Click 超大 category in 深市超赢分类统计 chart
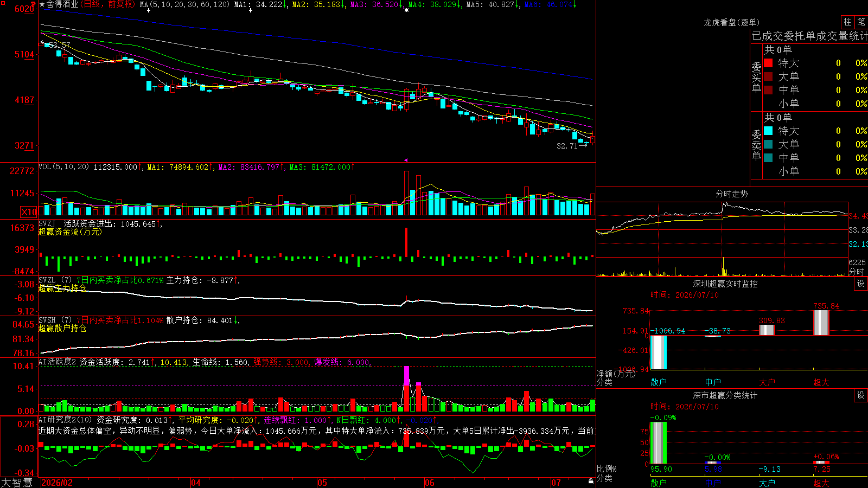Image resolution: width=868 pixels, height=488 pixels. (821, 483)
